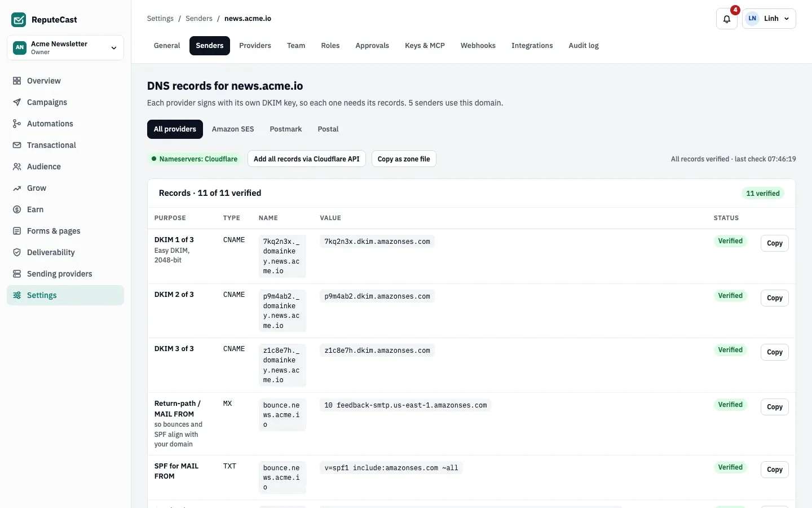
Task: Click the Grow trend arrow icon
Action: (17, 188)
